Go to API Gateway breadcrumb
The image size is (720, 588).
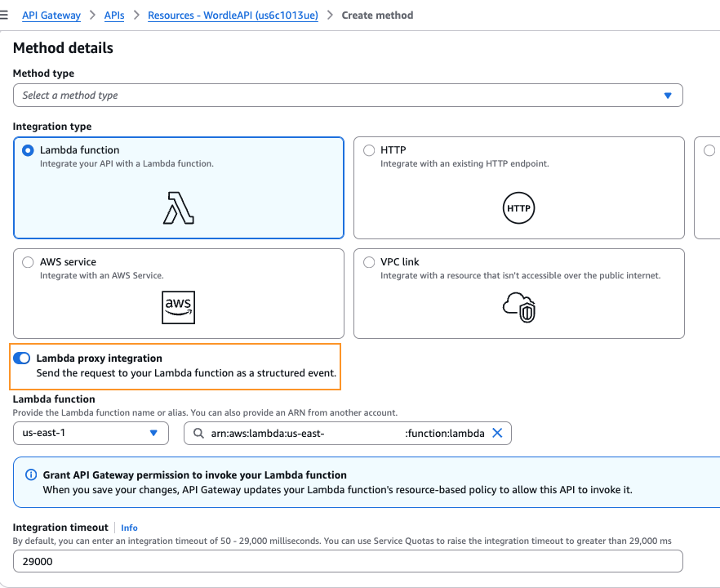click(x=51, y=15)
